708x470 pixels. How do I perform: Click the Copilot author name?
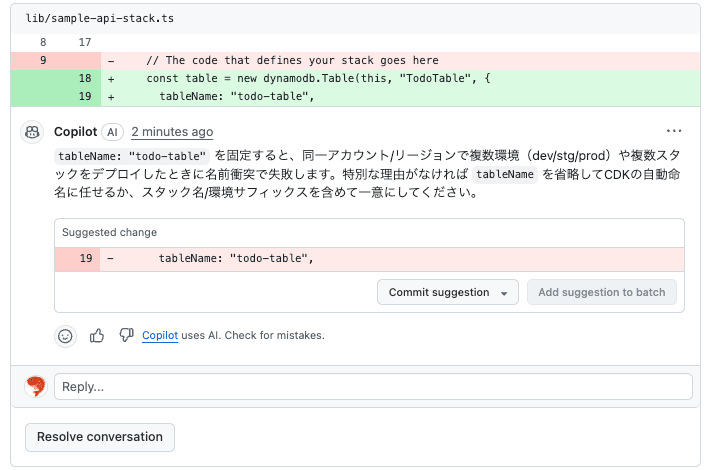[x=75, y=132]
